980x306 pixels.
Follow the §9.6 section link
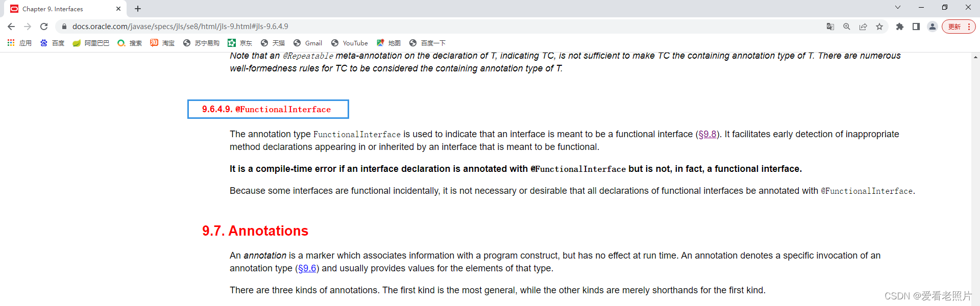(307, 268)
